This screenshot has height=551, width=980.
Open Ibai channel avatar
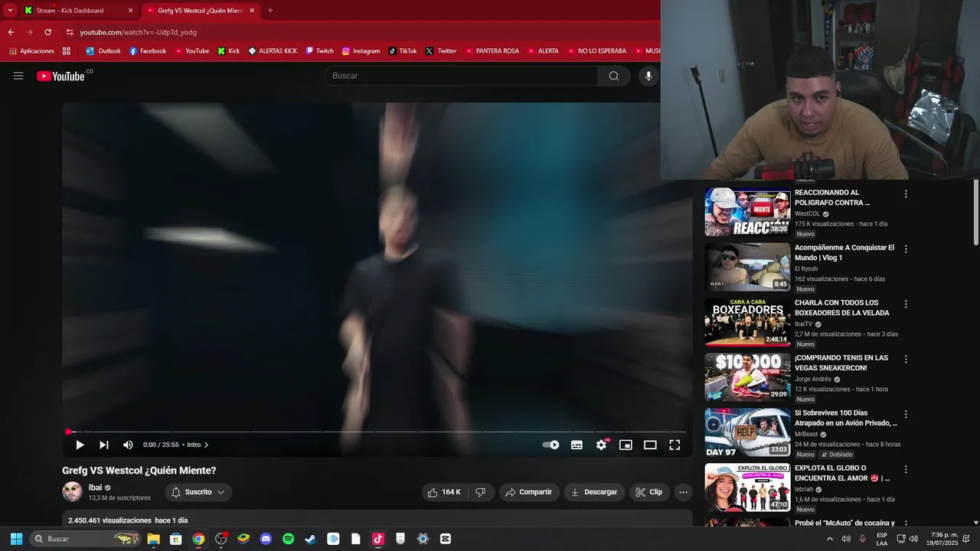(72, 491)
